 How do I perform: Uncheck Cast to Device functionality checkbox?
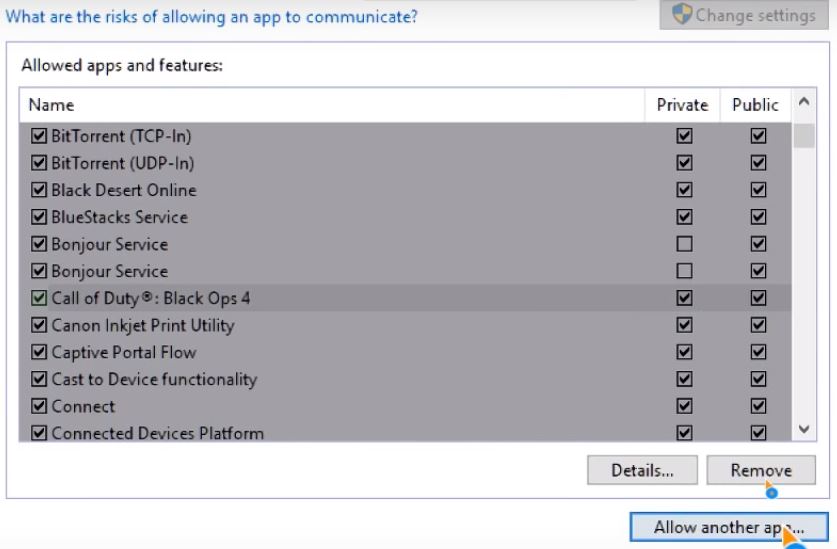point(38,379)
